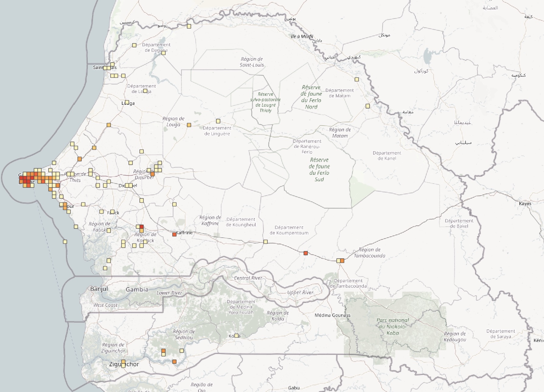The width and height of the screenshot is (544, 392).
Task: Select the Région de Sédhiou label
Action: point(184,334)
